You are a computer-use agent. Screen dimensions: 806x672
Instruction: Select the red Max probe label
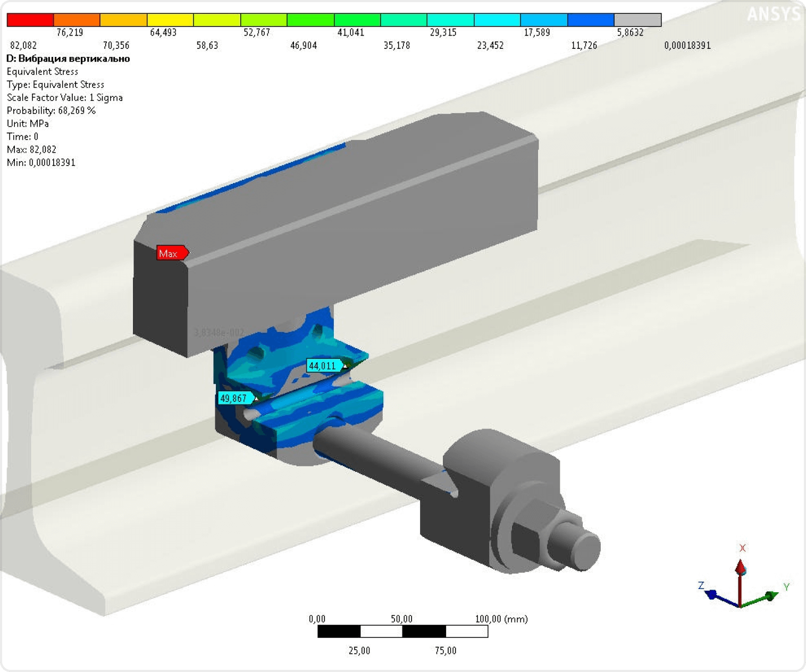[172, 253]
